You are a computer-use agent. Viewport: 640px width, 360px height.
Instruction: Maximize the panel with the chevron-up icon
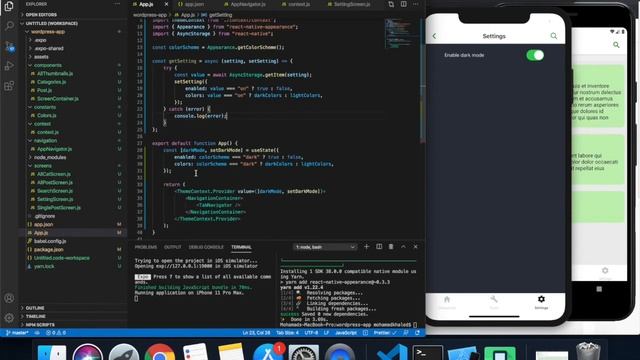point(403,247)
